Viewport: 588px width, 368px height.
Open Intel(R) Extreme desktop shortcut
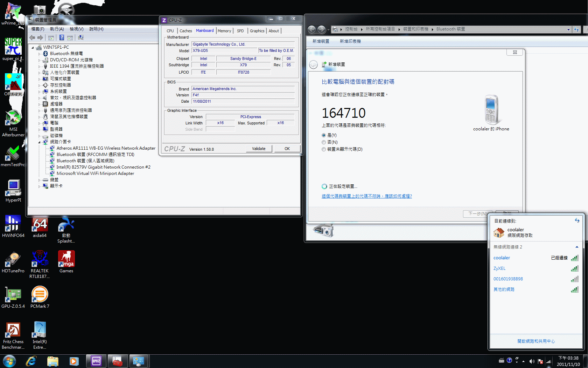tap(40, 336)
